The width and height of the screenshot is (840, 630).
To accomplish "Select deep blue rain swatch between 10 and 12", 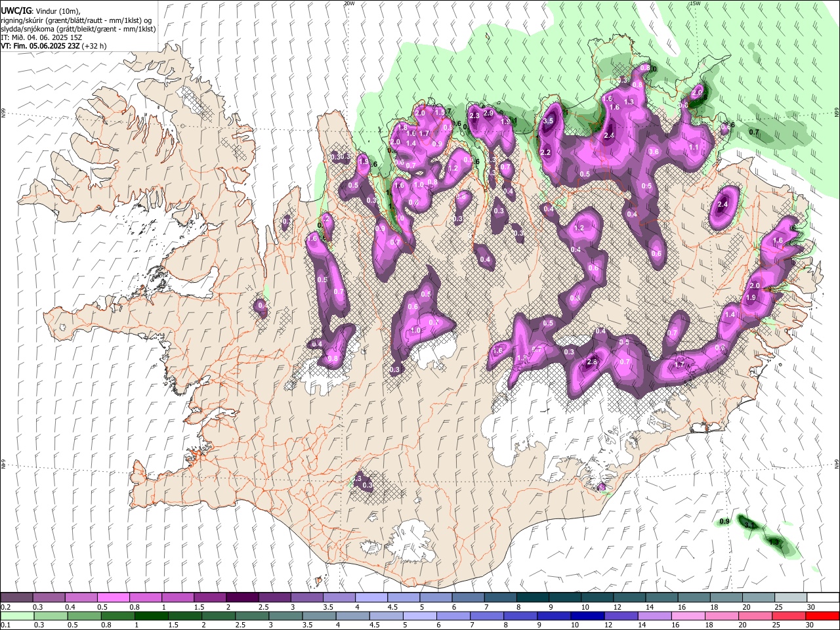I will pos(589,616).
